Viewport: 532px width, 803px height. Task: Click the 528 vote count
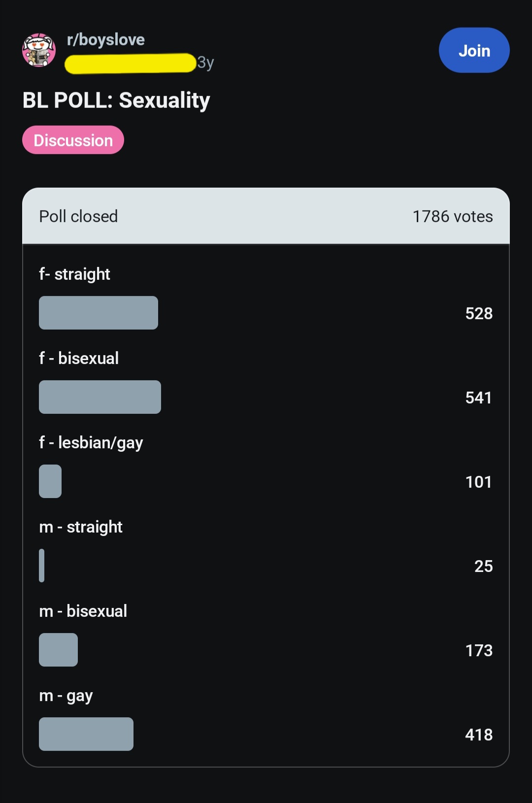point(479,313)
